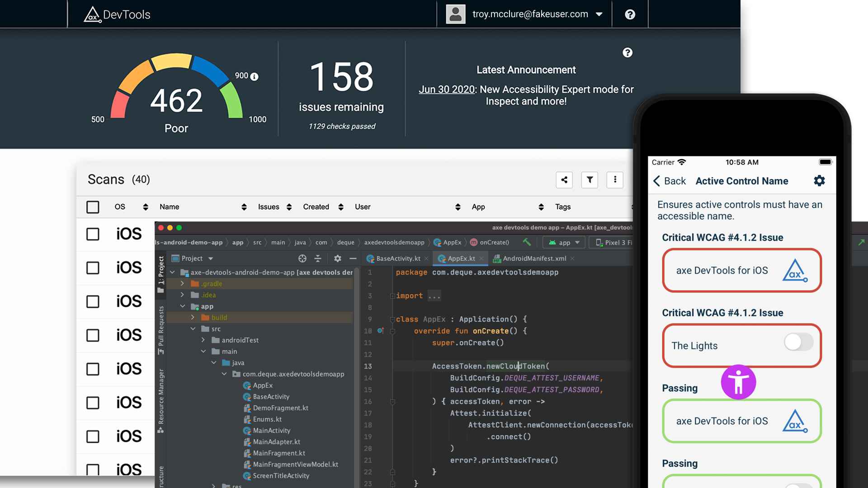Click the 462 accessibility score gauge

click(176, 100)
